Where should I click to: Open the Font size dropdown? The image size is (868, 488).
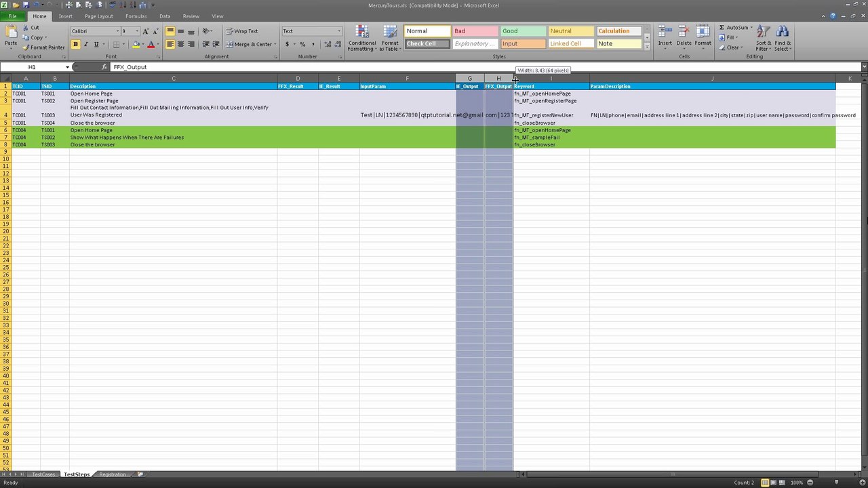click(137, 31)
